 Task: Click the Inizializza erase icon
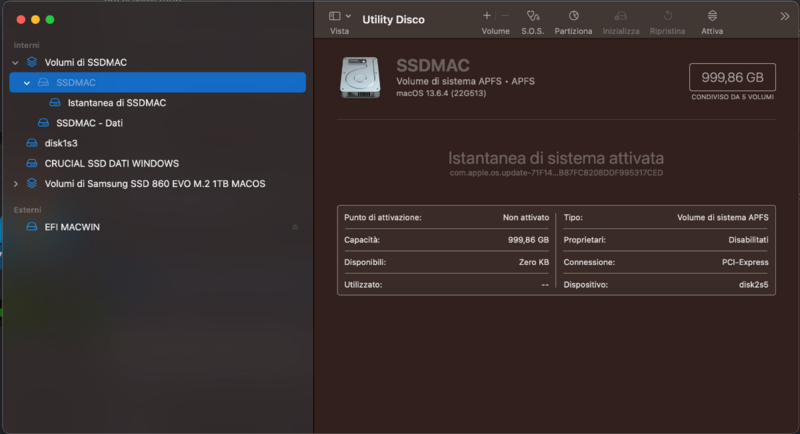click(x=620, y=16)
